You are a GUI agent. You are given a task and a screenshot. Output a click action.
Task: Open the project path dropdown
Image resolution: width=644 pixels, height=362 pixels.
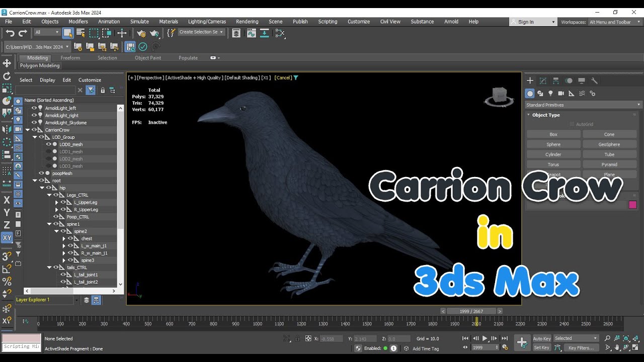[38, 47]
